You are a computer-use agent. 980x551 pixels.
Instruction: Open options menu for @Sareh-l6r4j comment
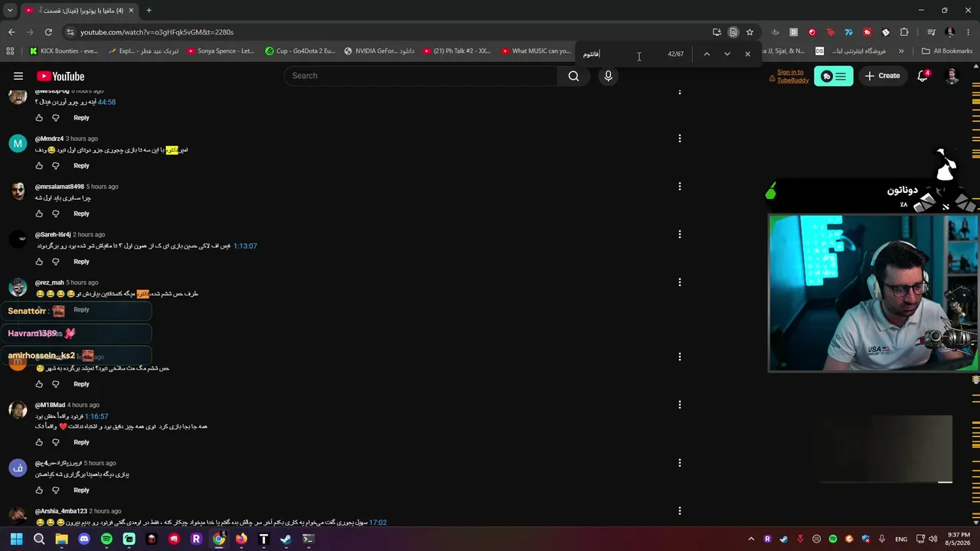[679, 234]
